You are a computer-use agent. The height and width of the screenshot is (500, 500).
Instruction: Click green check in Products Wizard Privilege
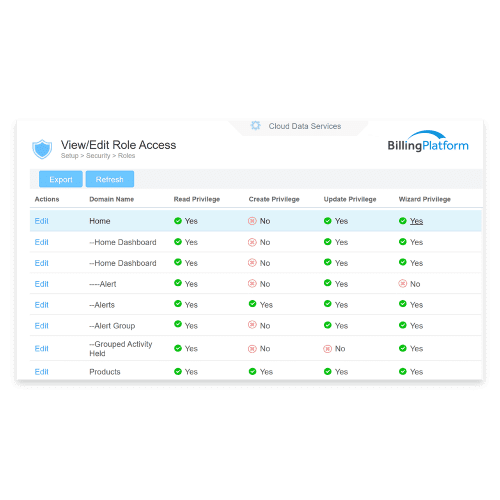[x=403, y=371]
